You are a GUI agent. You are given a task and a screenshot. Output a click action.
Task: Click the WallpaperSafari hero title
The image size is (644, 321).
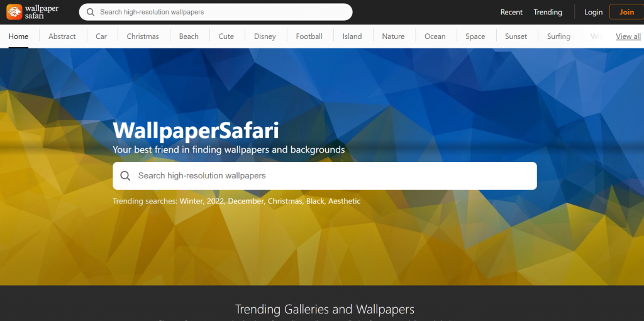196,131
